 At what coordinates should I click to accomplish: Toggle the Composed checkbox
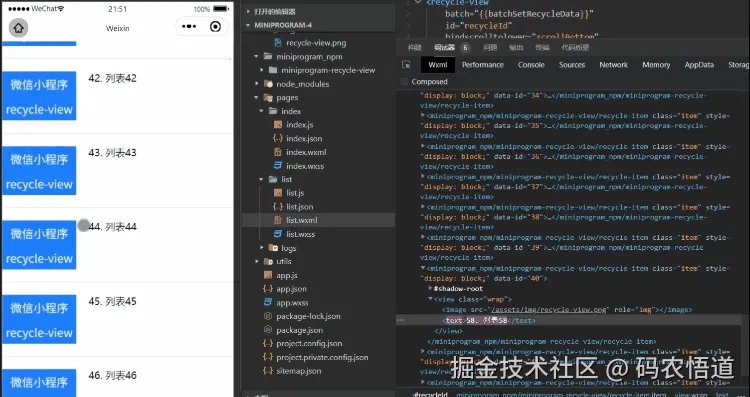pyautogui.click(x=405, y=82)
